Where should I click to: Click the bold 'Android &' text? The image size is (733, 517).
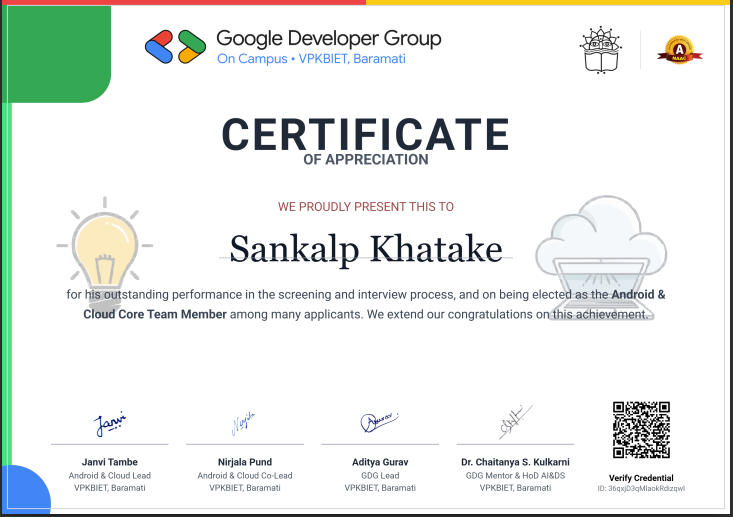click(638, 294)
